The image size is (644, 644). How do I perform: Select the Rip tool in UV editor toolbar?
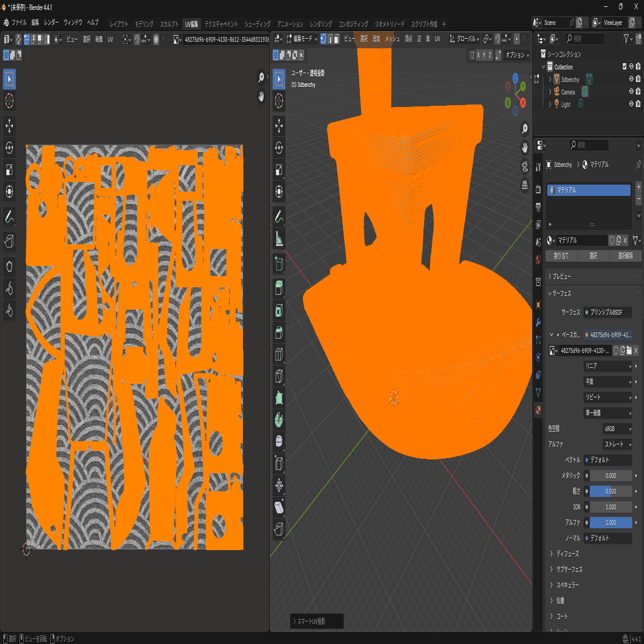[9, 241]
